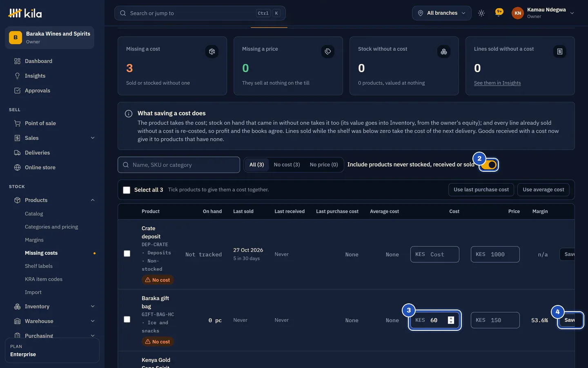Open the Search or jump to bar
The width and height of the screenshot is (588, 368).
pyautogui.click(x=200, y=13)
